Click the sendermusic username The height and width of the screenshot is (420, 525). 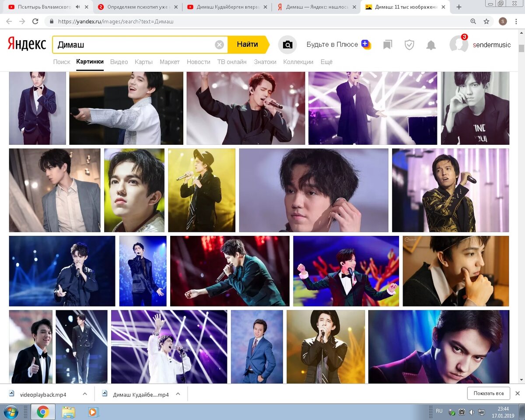[492, 45]
